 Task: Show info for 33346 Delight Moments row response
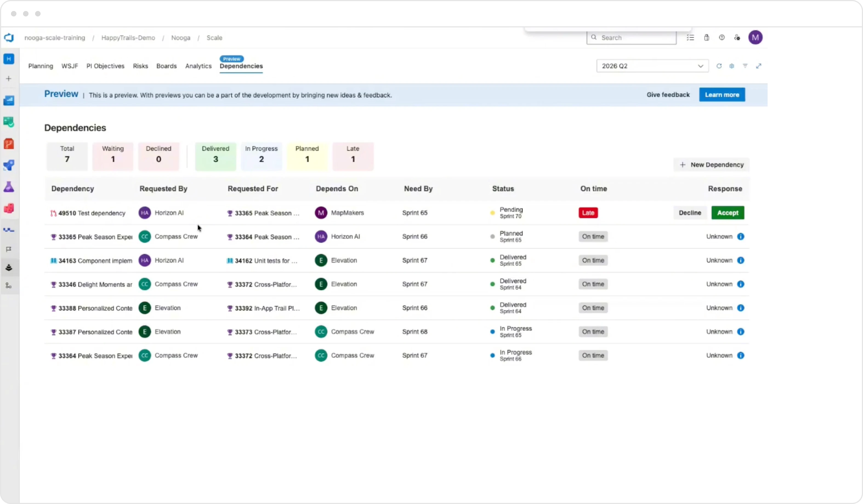click(x=740, y=284)
